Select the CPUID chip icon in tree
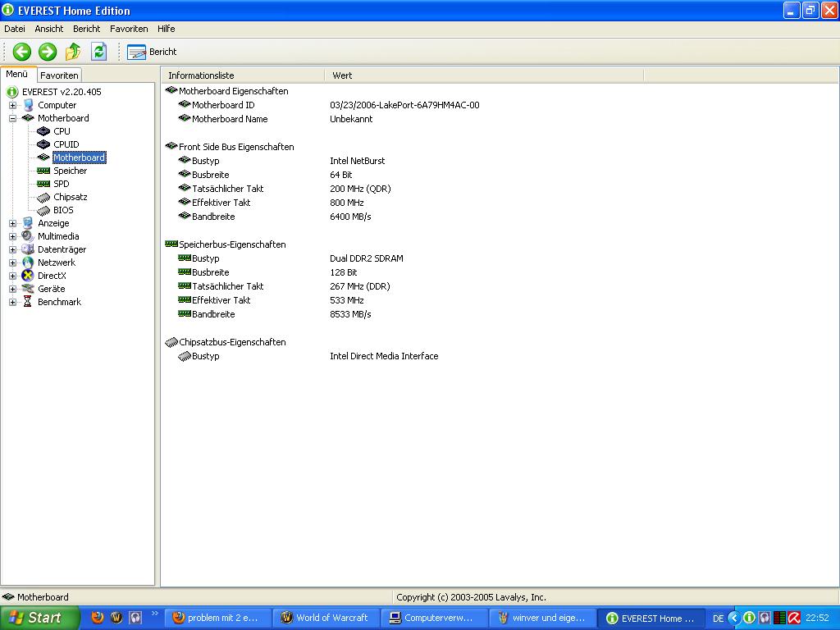 point(43,144)
